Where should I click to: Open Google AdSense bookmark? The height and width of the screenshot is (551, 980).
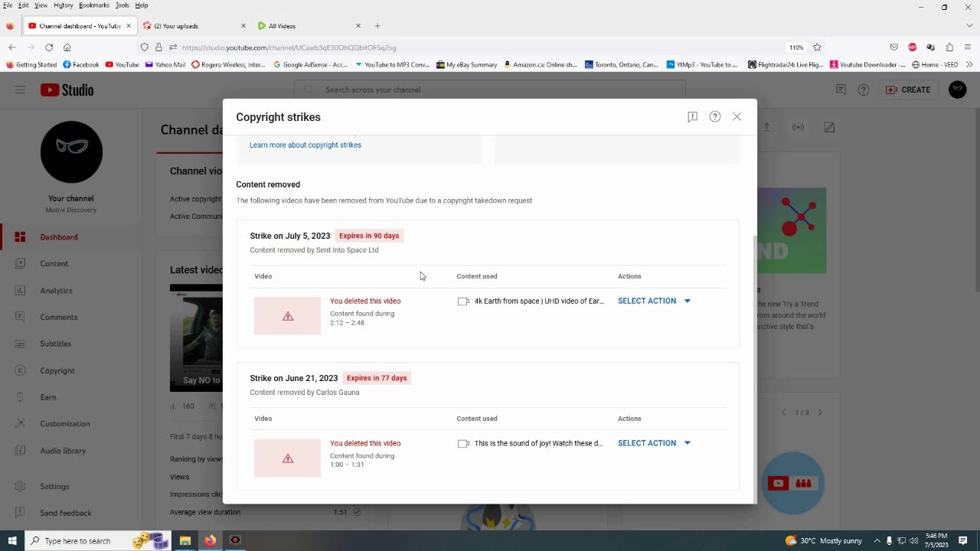pyautogui.click(x=310, y=65)
